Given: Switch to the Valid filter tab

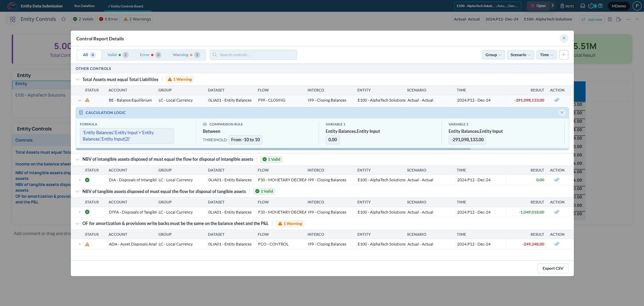Looking at the screenshot, I should point(118,55).
